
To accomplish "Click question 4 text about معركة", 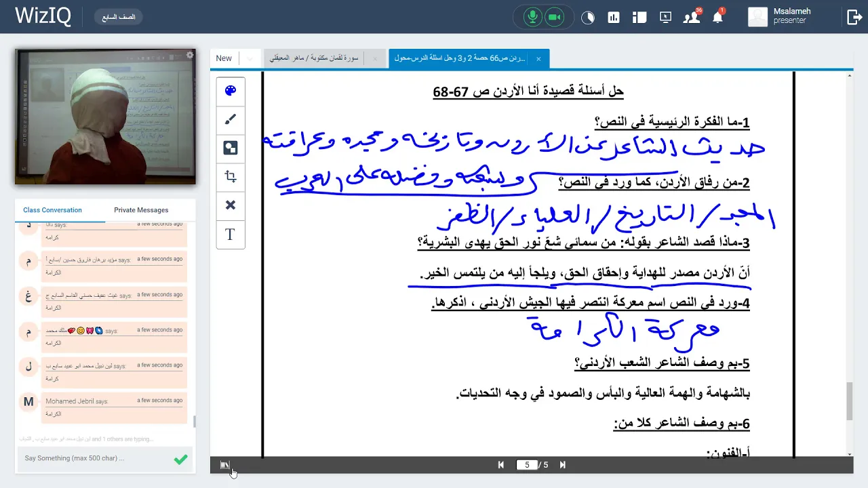I will pos(591,304).
